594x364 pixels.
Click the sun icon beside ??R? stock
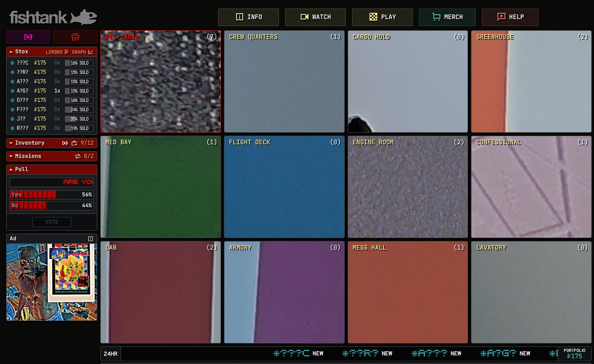(12, 72)
